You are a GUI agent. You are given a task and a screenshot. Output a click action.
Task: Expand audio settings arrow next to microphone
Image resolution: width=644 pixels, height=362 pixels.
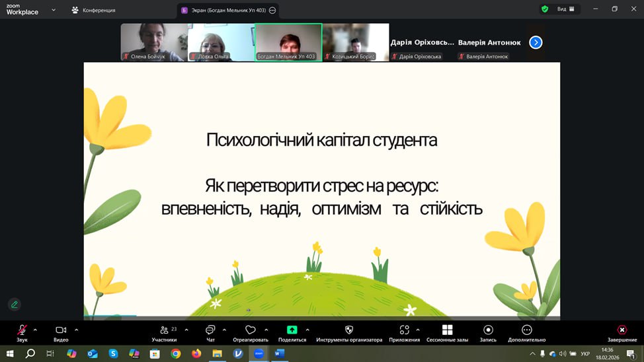(x=35, y=330)
